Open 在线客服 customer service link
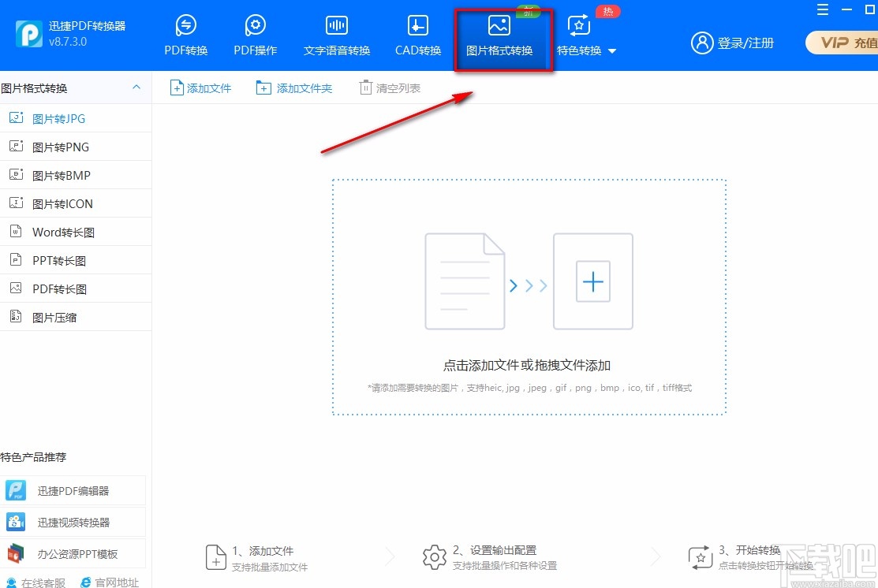The image size is (878, 588). (x=34, y=582)
